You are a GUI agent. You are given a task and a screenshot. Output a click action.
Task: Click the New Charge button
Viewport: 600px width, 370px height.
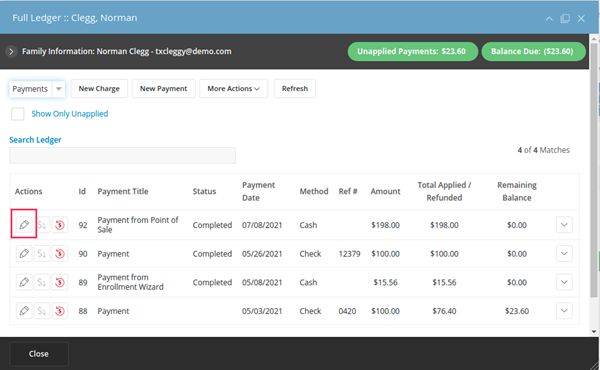tap(99, 88)
